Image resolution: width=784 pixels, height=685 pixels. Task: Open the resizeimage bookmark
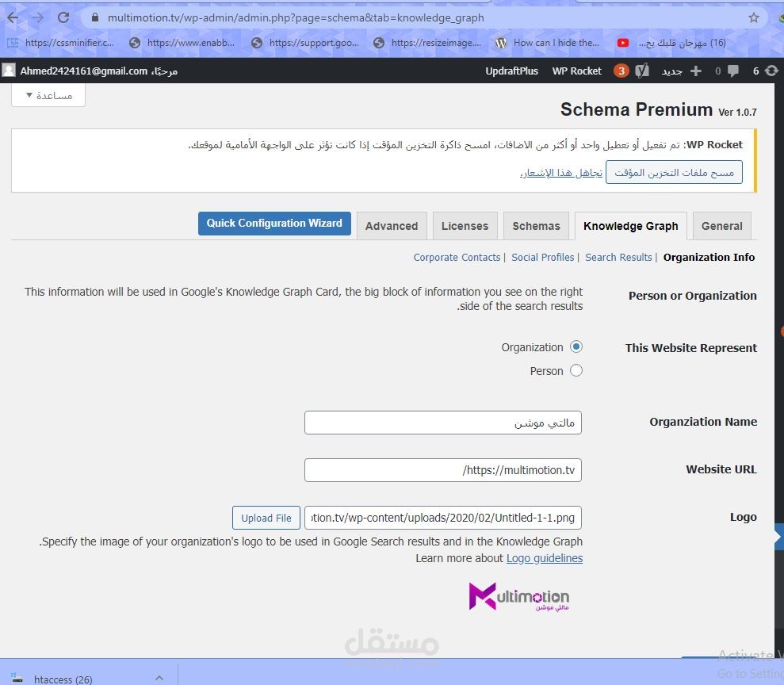pos(427,43)
